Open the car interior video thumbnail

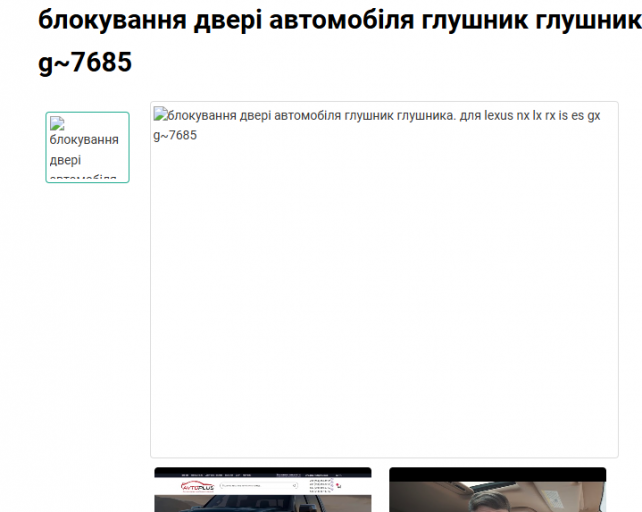pyautogui.click(x=497, y=489)
